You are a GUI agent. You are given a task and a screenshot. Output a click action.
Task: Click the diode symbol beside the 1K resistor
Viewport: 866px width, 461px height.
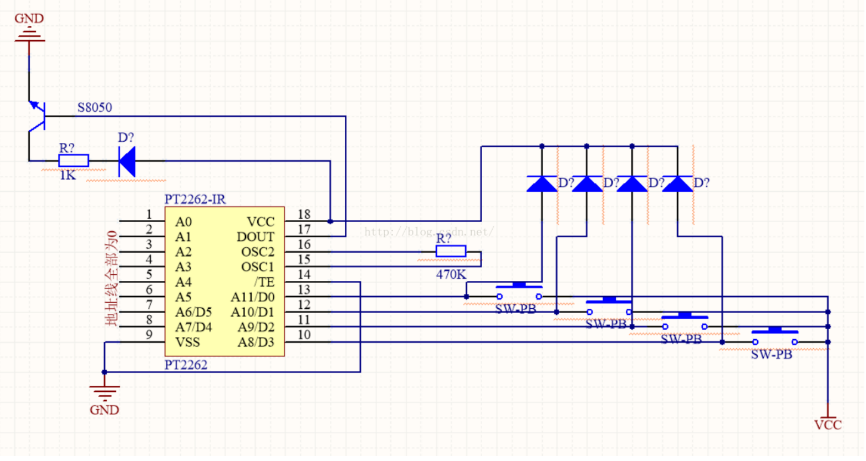127,161
